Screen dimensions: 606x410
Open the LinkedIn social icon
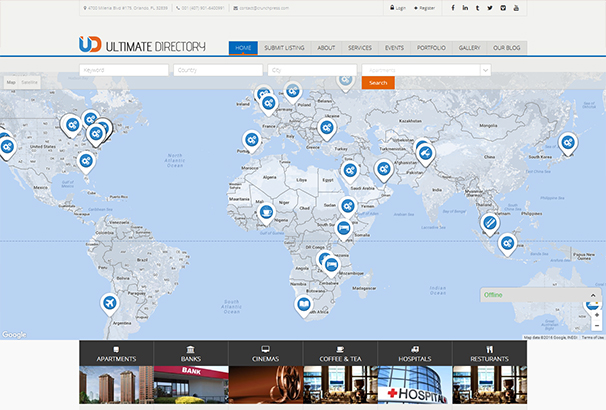[x=465, y=8]
